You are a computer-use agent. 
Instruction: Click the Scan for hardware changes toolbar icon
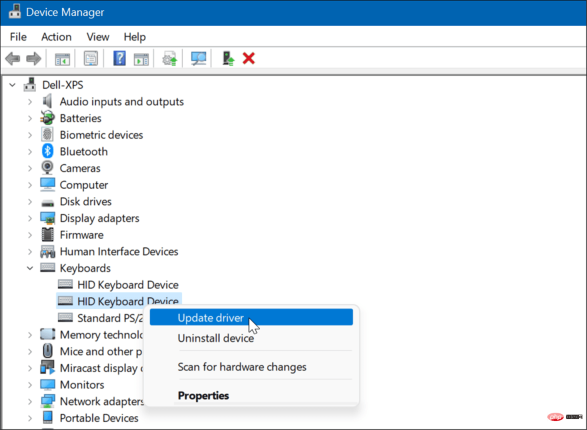pos(198,59)
